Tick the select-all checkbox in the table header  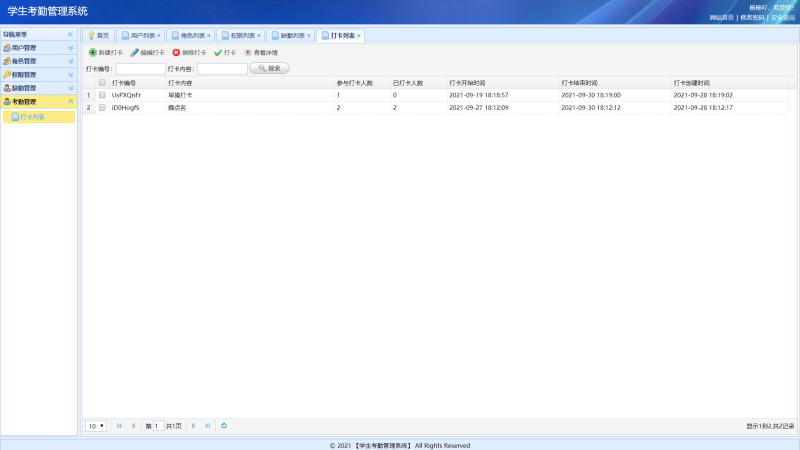coord(102,82)
